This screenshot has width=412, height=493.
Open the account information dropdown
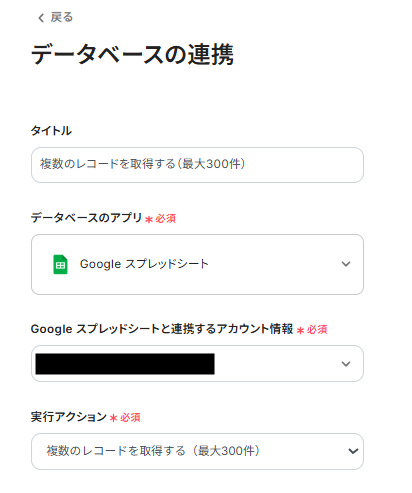click(197, 363)
